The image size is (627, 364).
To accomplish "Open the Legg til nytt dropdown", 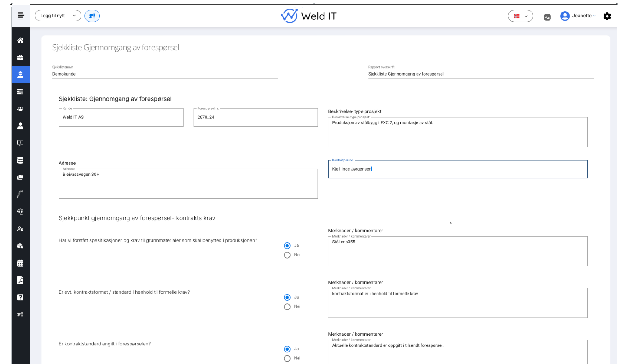I will [58, 16].
